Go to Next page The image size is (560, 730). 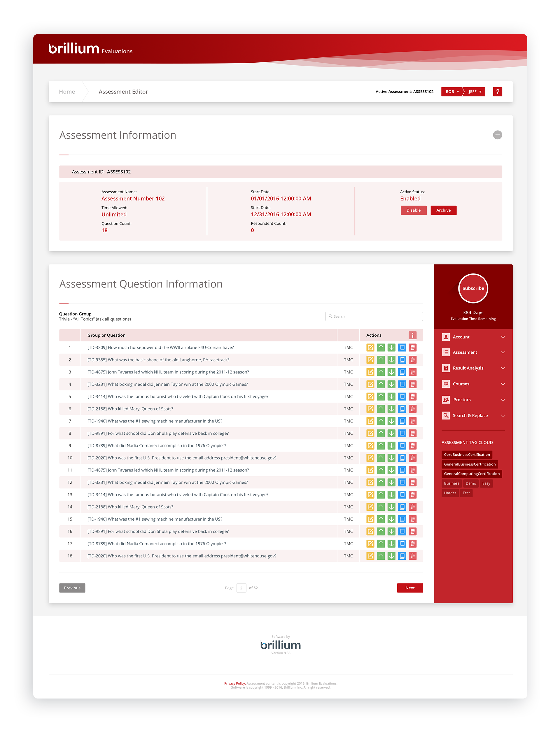[410, 588]
